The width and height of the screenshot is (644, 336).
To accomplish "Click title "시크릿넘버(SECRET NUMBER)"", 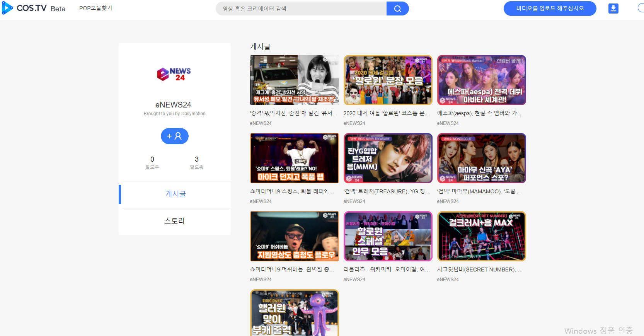I will (480, 269).
